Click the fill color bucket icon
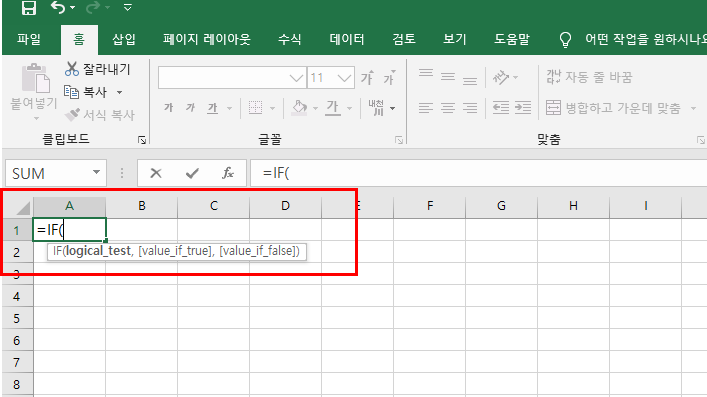This screenshot has width=707, height=397. [299, 108]
